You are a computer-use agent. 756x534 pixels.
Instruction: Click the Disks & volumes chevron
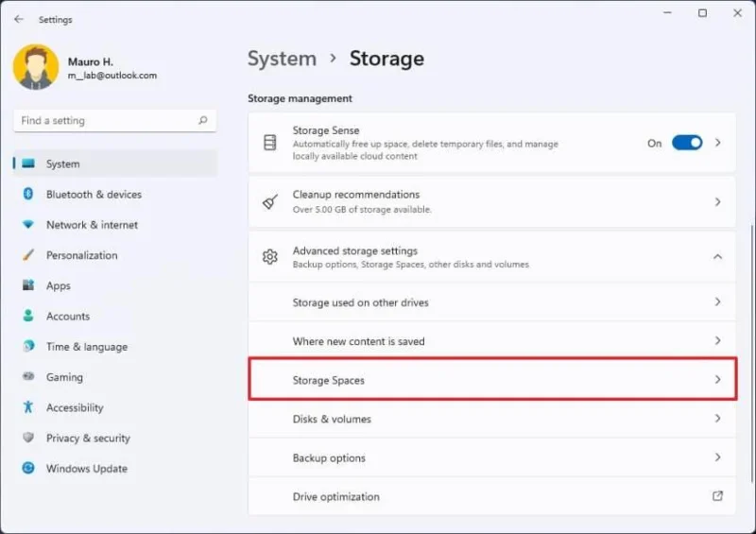[718, 419]
